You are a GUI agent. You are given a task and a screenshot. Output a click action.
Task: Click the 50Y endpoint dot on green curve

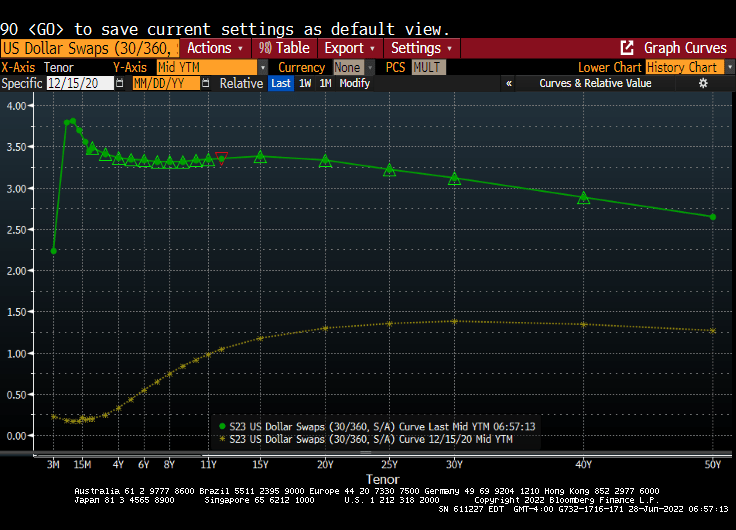pyautogui.click(x=713, y=217)
